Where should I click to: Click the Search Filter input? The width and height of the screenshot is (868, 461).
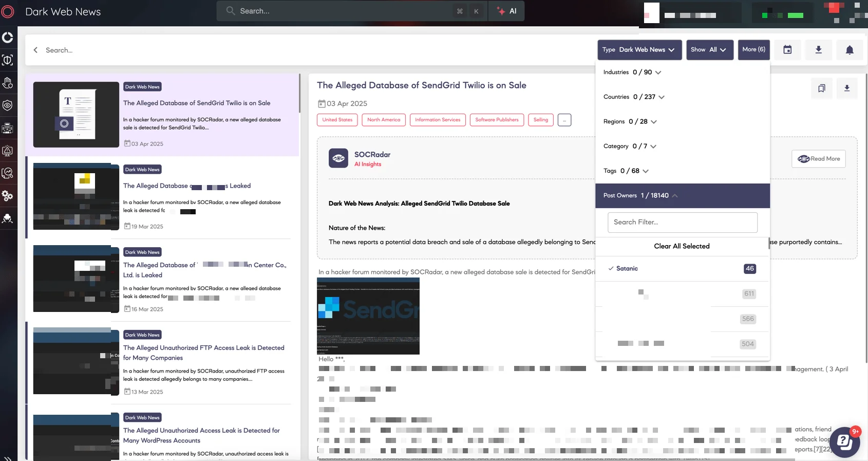point(683,223)
